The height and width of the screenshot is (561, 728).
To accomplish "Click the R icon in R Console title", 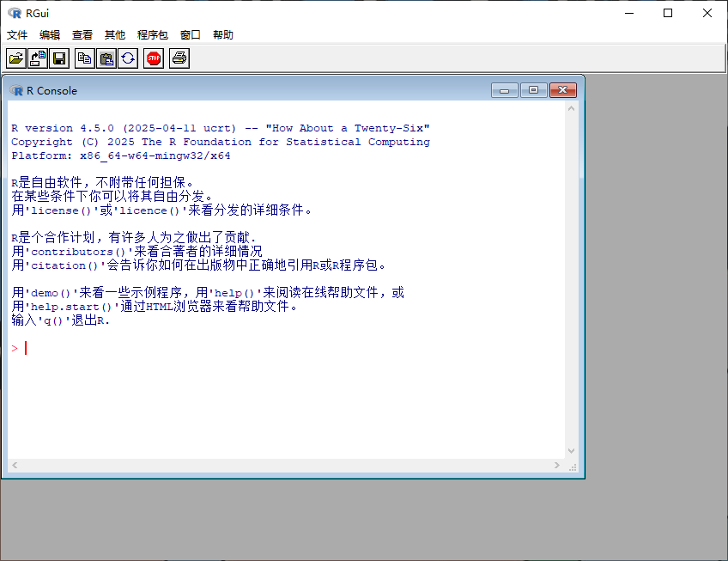I will point(16,90).
